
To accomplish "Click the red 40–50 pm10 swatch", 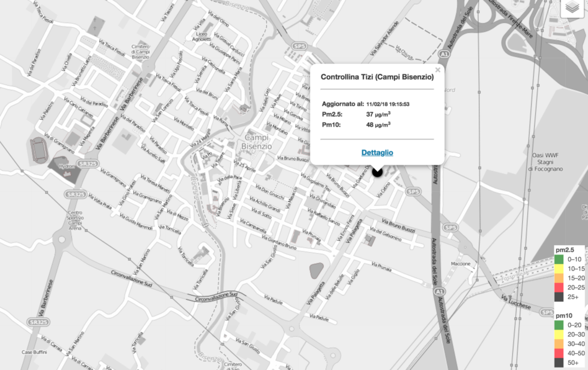I will (559, 353).
